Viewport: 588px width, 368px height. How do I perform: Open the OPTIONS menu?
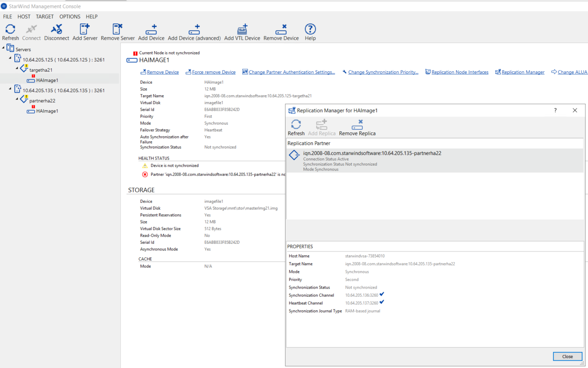tap(70, 17)
